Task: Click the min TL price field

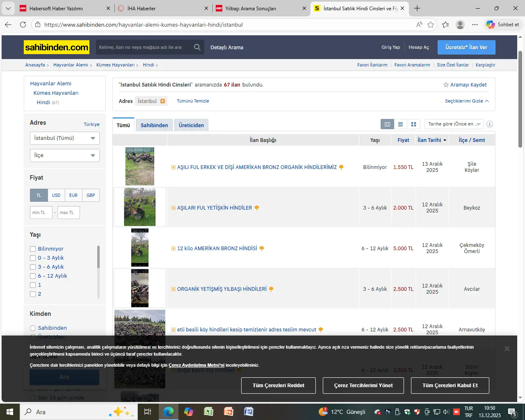Action: click(x=41, y=212)
